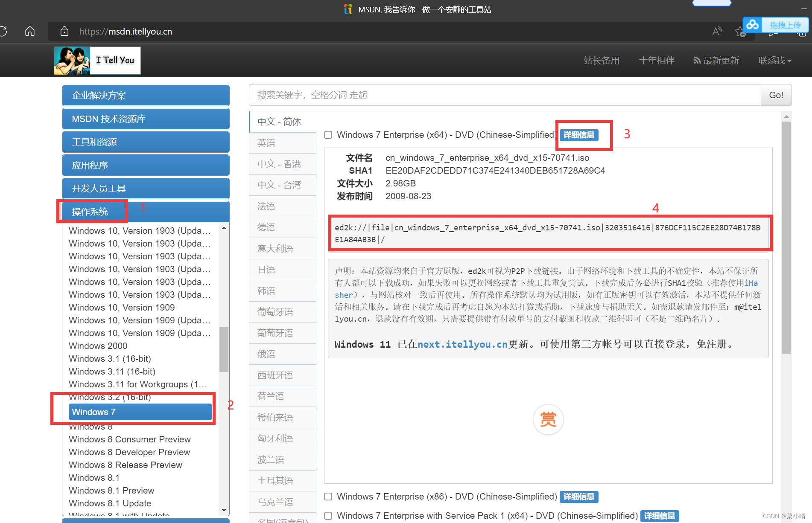Click 详细信息 badge for Enterprise (x64)
812x523 pixels.
[579, 135]
